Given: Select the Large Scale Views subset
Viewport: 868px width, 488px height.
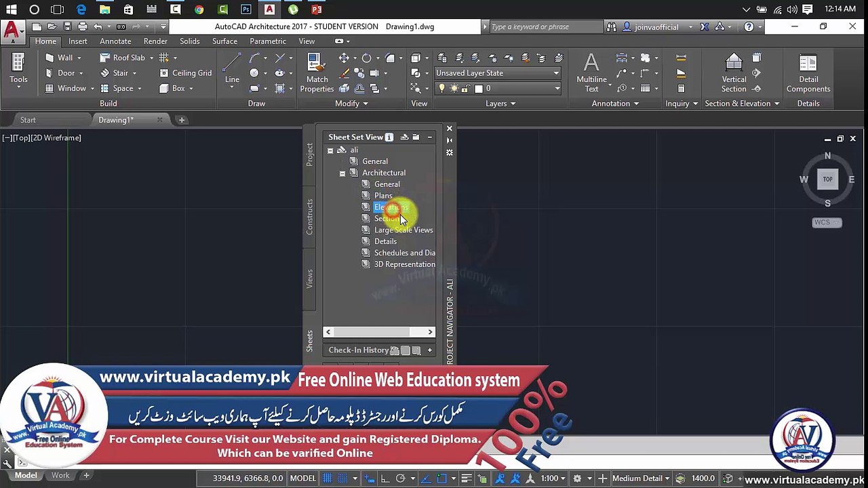Looking at the screenshot, I should click(x=403, y=230).
